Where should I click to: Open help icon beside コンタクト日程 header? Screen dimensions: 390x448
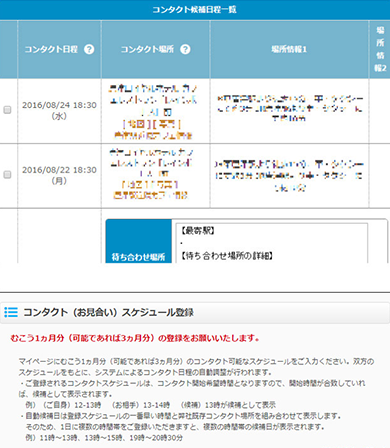tap(89, 49)
